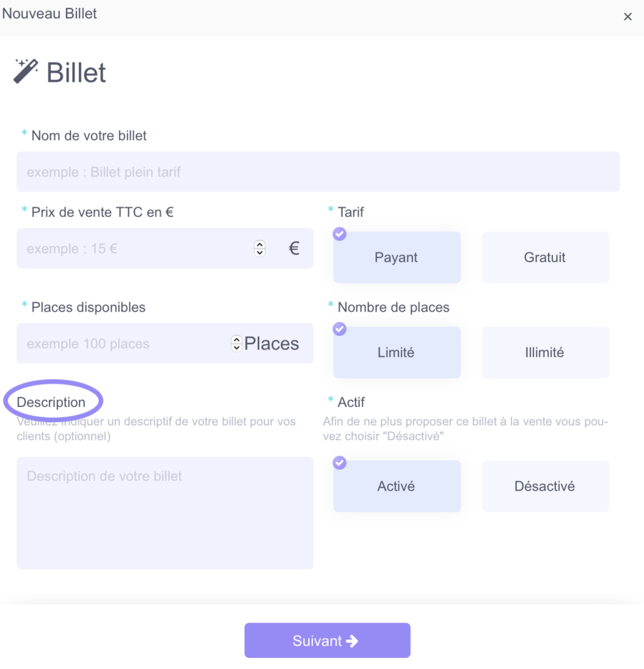Click the checkmark badge on Payant

(340, 234)
